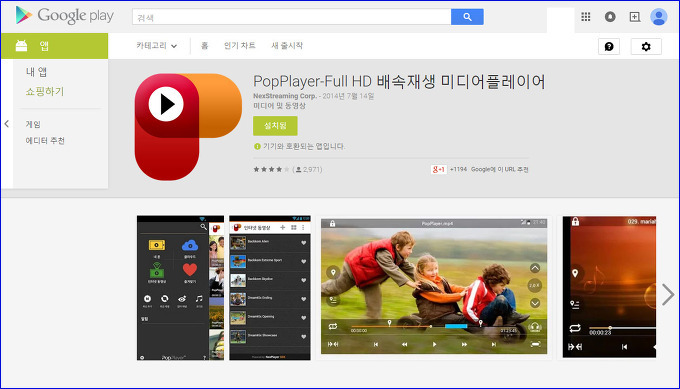The height and width of the screenshot is (389, 680).
Task: Open the 미디어 및 동영상 category link
Action: click(x=279, y=105)
